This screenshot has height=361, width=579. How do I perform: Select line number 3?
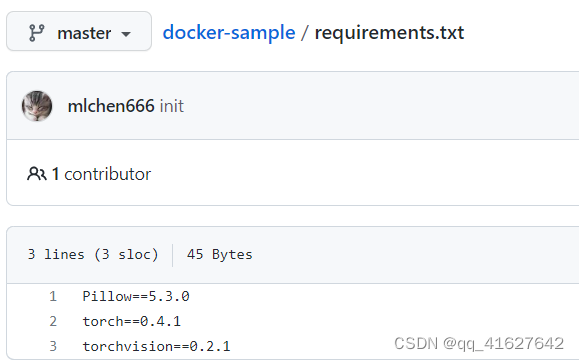[x=53, y=346]
